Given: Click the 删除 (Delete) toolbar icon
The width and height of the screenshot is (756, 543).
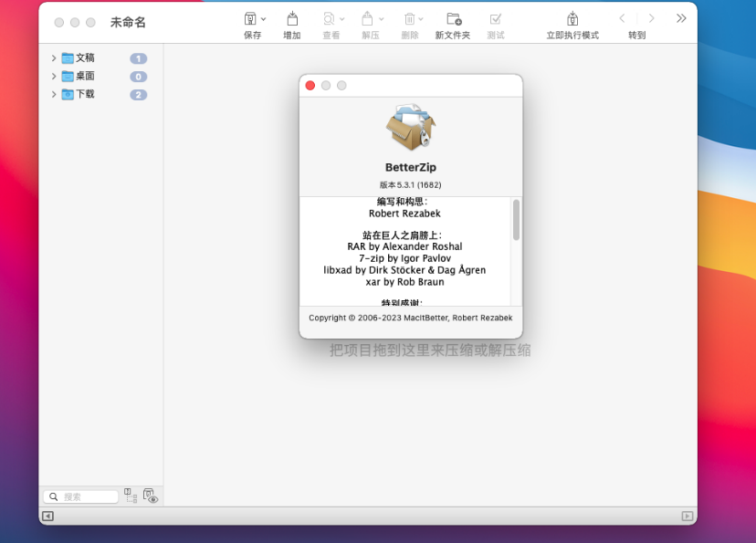Looking at the screenshot, I should (x=409, y=19).
